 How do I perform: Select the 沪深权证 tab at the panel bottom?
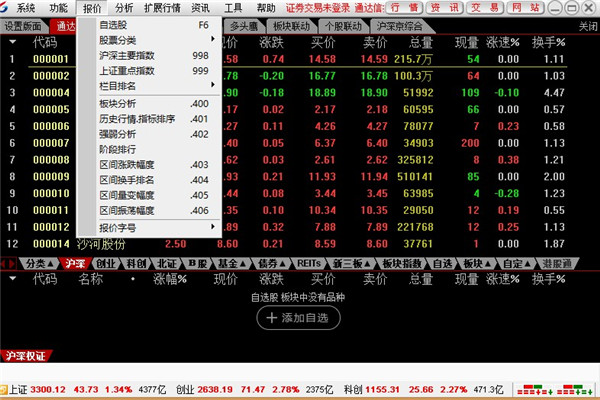(25, 356)
